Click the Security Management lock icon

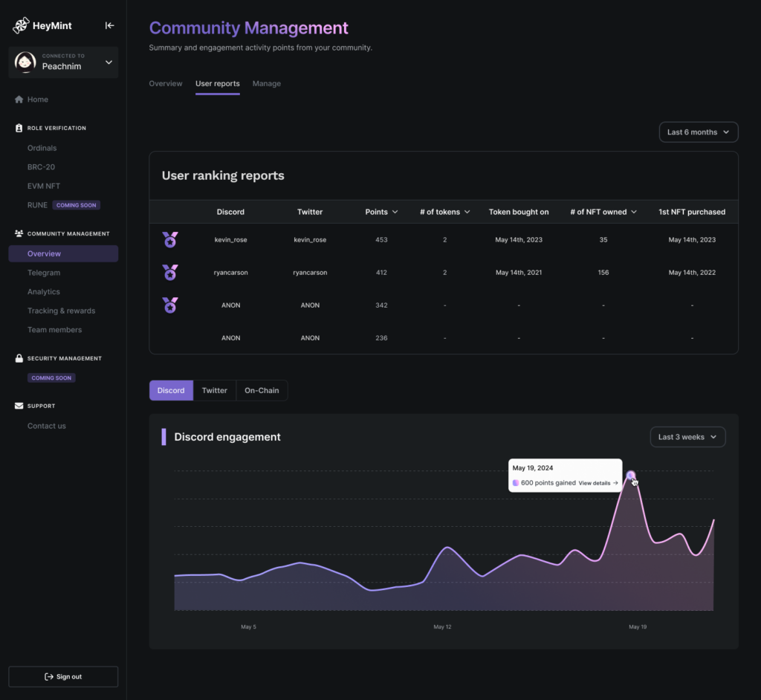[x=19, y=358]
